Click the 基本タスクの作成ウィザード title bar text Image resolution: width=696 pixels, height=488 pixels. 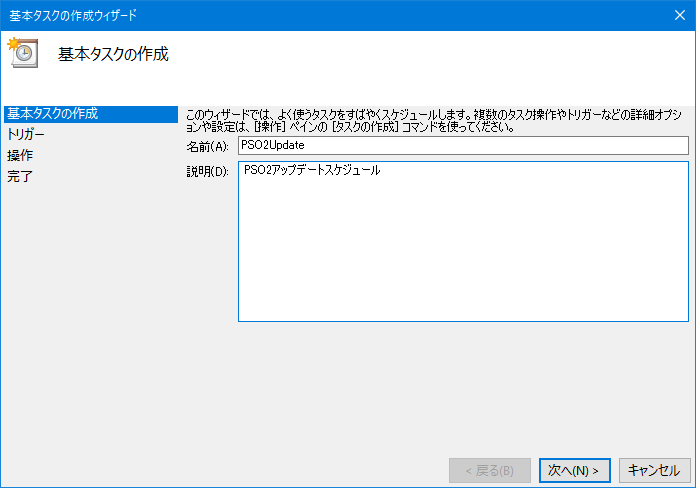click(x=73, y=16)
